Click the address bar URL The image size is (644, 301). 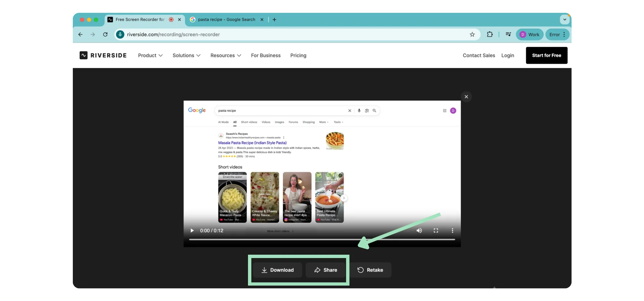point(174,34)
